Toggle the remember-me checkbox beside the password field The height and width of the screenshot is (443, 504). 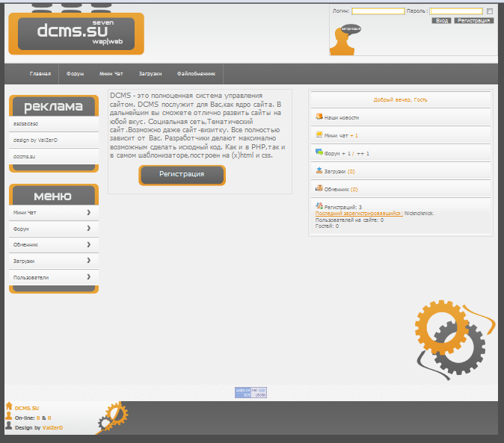point(490,11)
